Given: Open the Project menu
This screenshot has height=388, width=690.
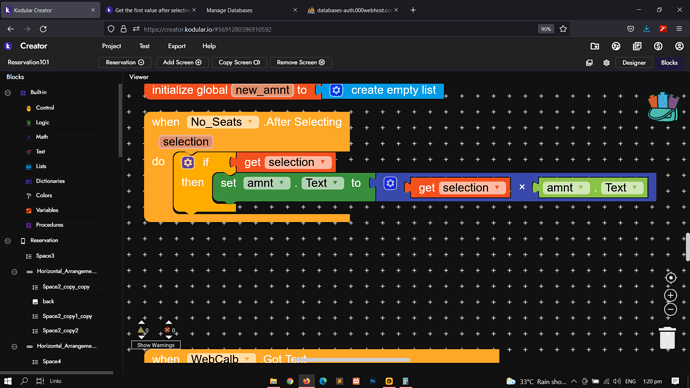Looking at the screenshot, I should (111, 46).
